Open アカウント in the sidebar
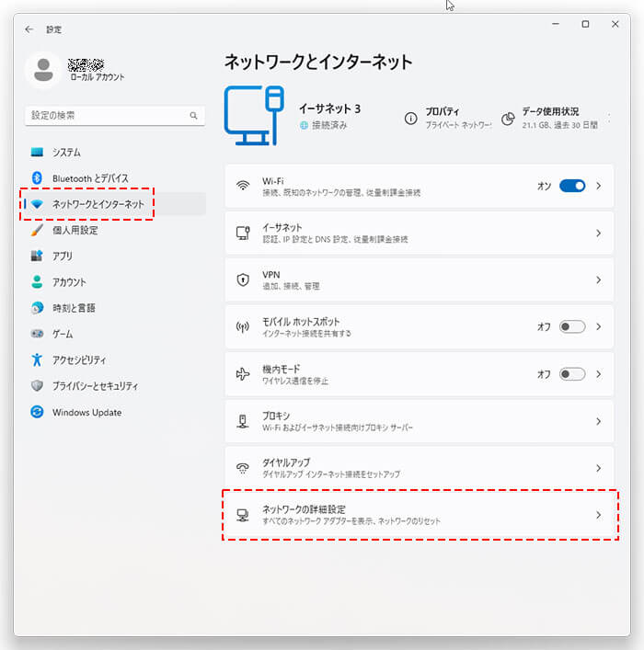Image resolution: width=644 pixels, height=650 pixels. tap(115, 282)
